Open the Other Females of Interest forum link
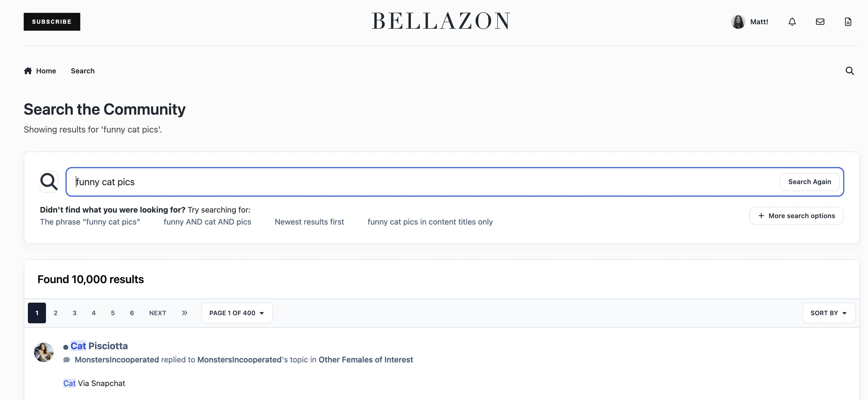 click(x=366, y=360)
